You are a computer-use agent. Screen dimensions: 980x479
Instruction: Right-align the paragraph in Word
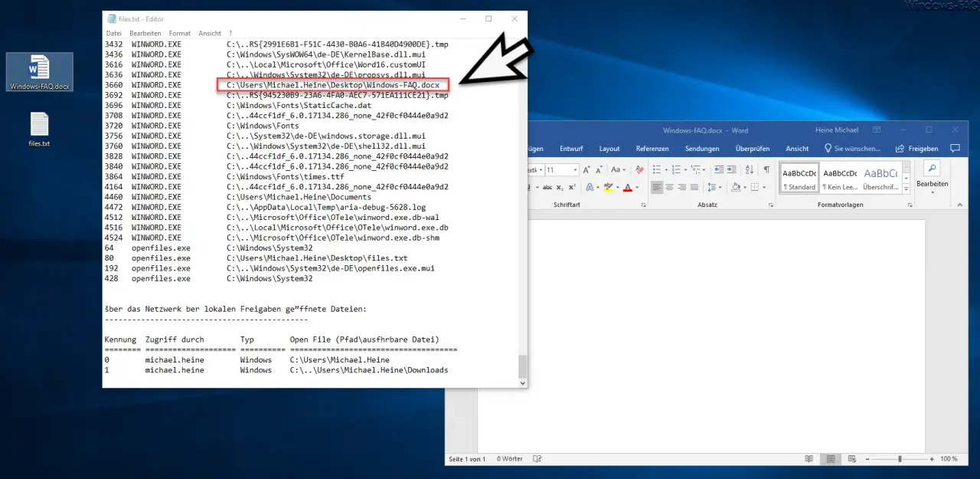click(682, 187)
